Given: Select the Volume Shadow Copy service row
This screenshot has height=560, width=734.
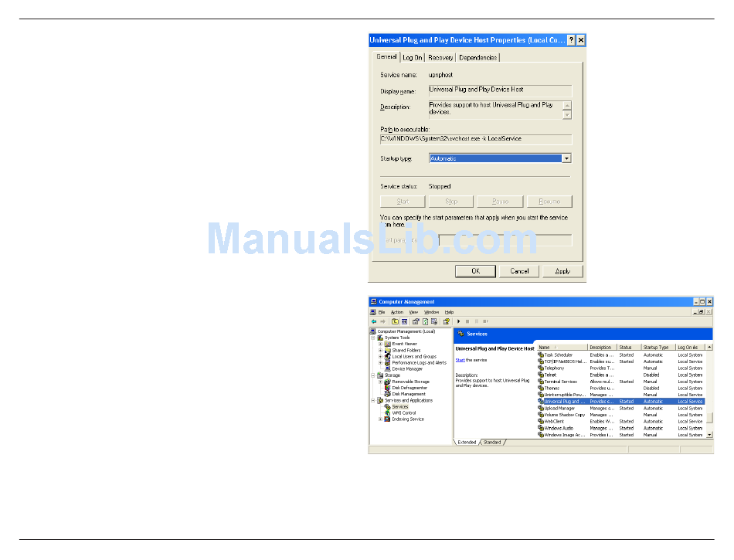Looking at the screenshot, I should click(621, 415).
